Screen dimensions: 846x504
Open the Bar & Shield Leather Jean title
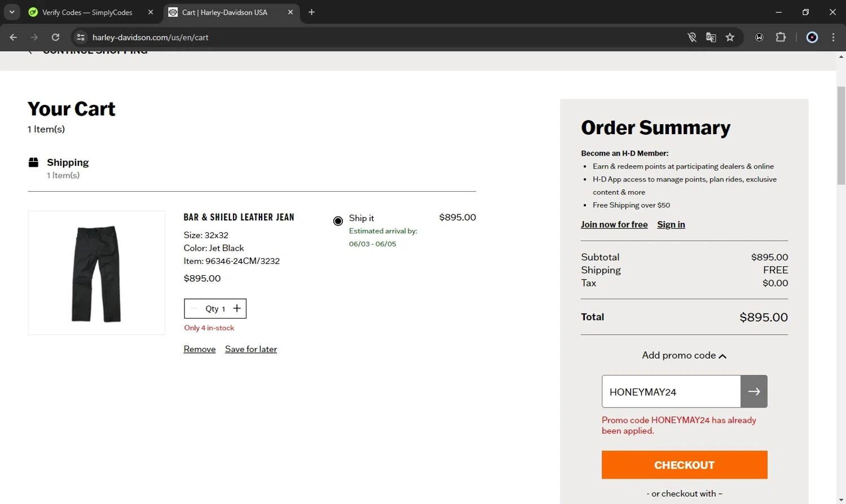[x=239, y=217]
